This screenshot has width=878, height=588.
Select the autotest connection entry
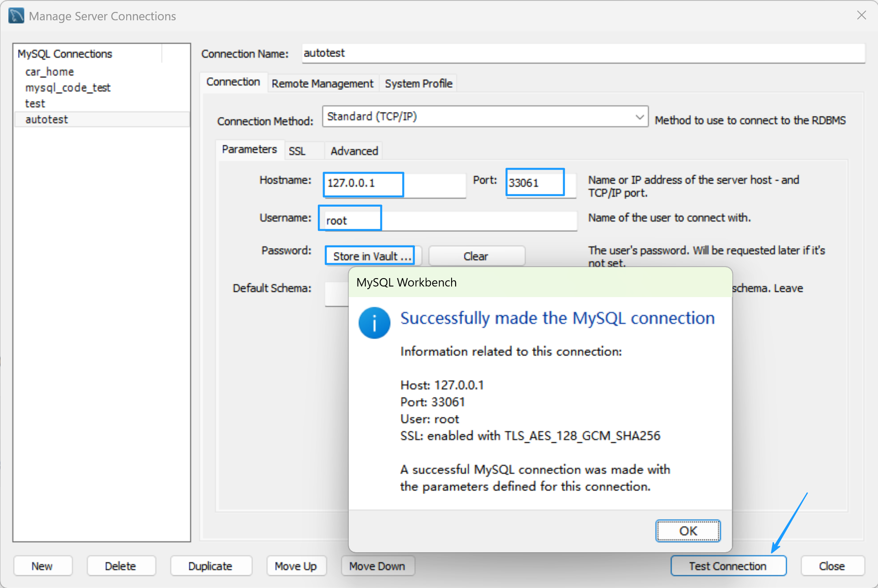(102, 119)
